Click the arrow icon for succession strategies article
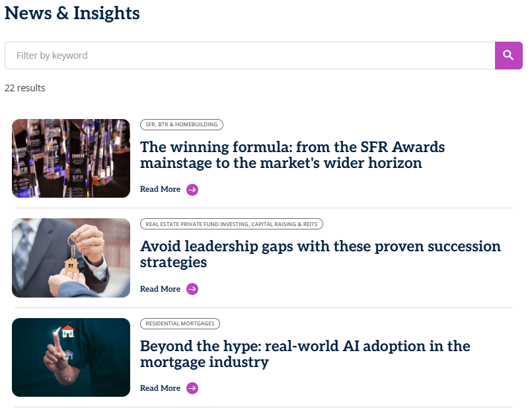 click(192, 289)
